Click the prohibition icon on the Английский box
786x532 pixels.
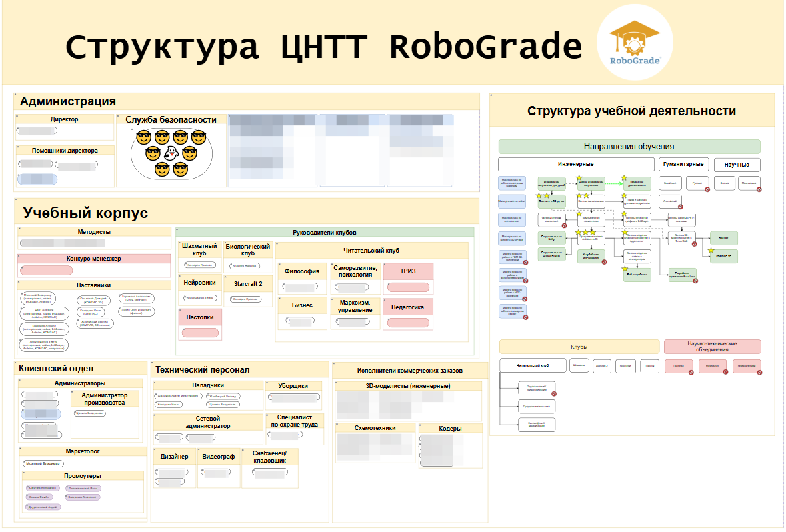point(681,207)
